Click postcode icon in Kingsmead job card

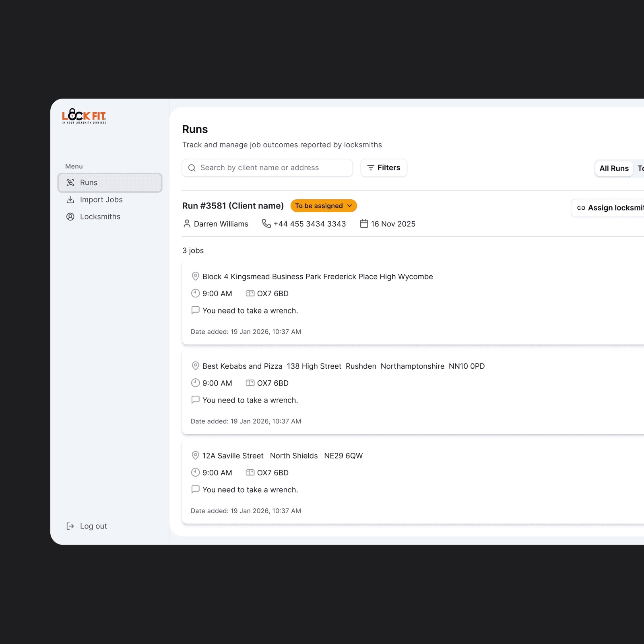click(250, 293)
